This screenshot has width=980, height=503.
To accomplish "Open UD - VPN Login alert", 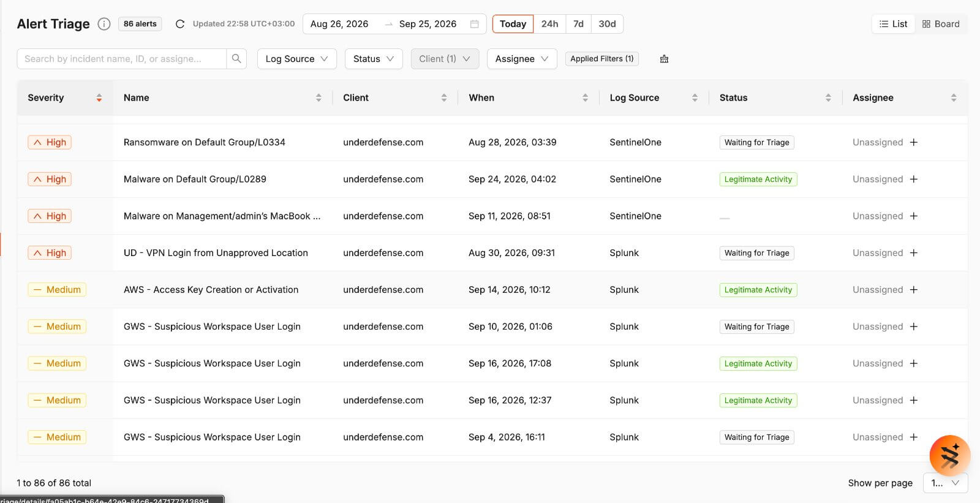I will tap(216, 253).
